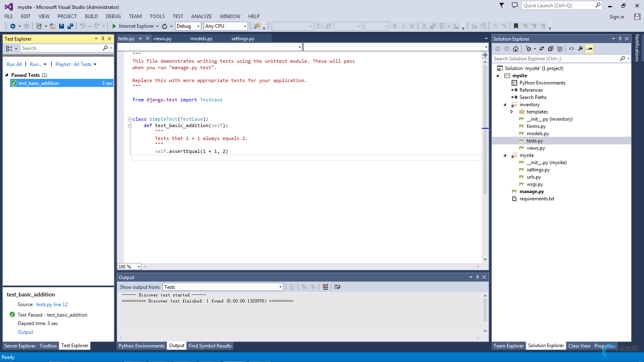644x362 pixels.
Task: Open the TOOLS menu
Action: [157, 16]
